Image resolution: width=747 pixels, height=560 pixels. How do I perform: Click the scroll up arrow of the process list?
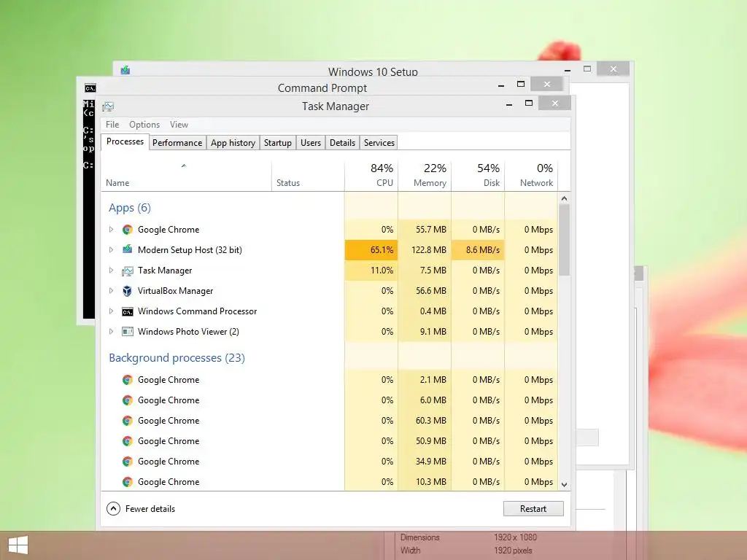pyautogui.click(x=564, y=198)
